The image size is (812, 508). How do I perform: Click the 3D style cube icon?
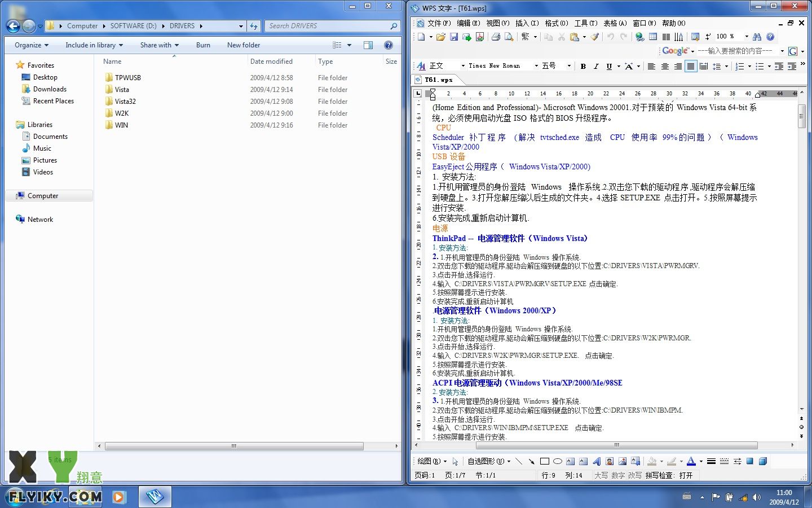(x=763, y=461)
